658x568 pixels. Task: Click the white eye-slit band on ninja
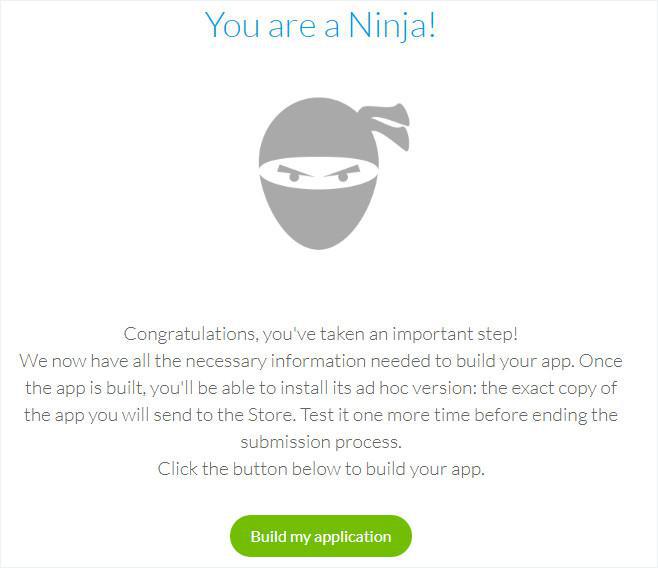[x=319, y=173]
